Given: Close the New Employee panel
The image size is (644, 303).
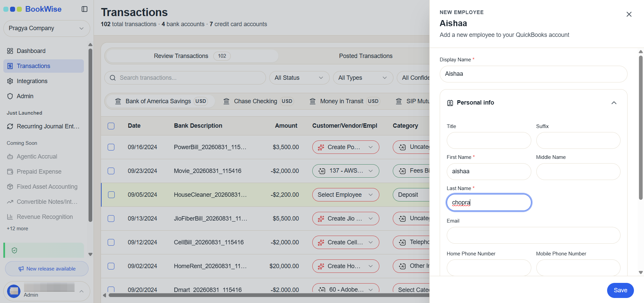Looking at the screenshot, I should (x=629, y=14).
